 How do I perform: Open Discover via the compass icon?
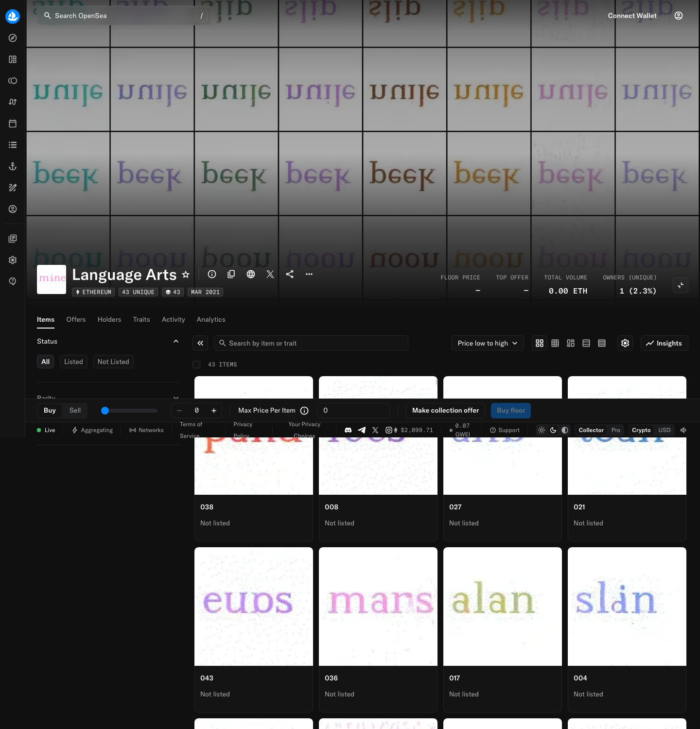(13, 38)
